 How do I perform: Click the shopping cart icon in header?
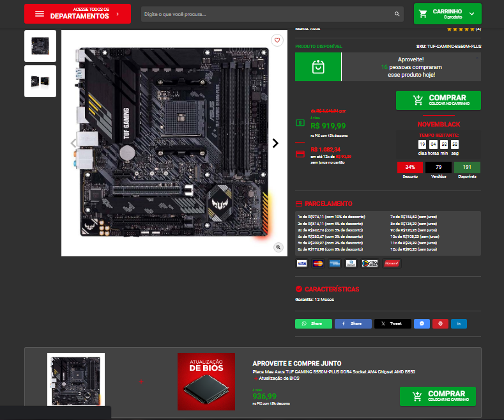coord(423,14)
